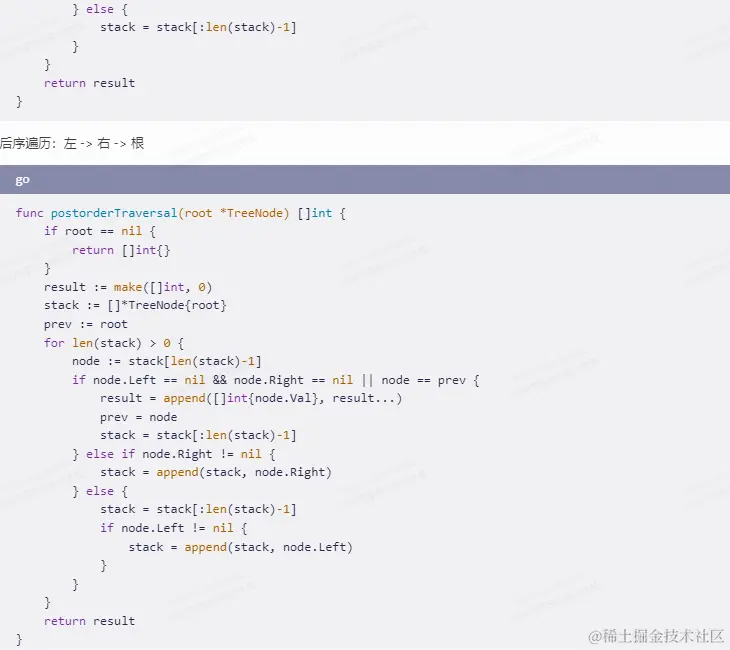The width and height of the screenshot is (730, 650).
Task: Click the 'go' language label in code header
Action: coord(22,180)
